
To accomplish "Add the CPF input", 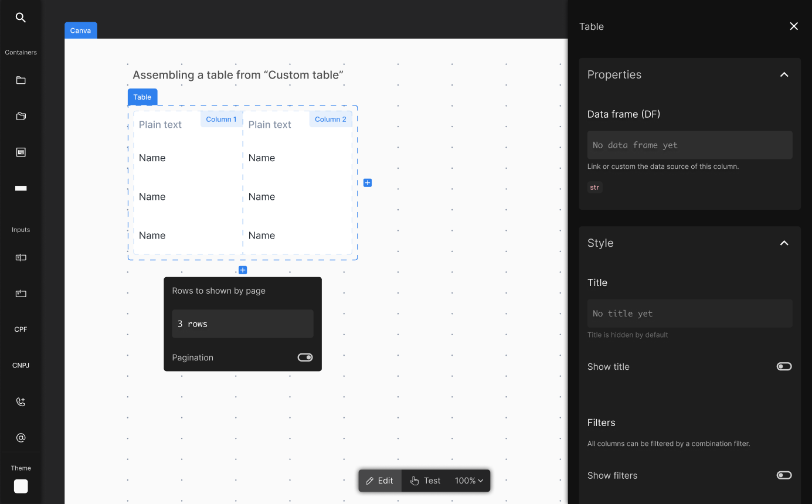I will (21, 329).
